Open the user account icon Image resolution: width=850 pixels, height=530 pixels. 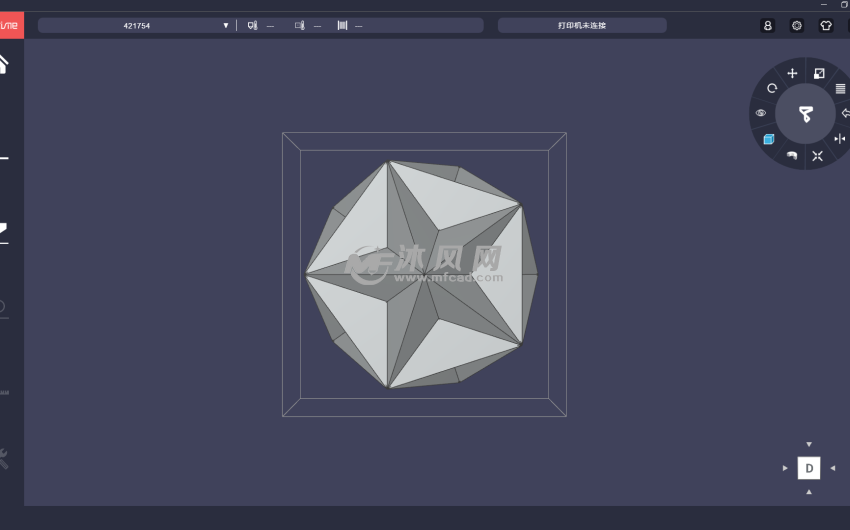[768, 25]
